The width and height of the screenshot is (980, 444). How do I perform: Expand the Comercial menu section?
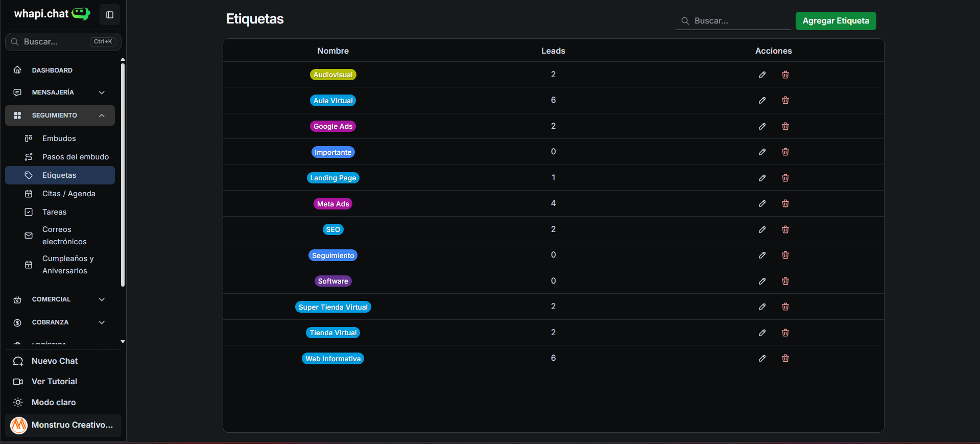[60, 299]
